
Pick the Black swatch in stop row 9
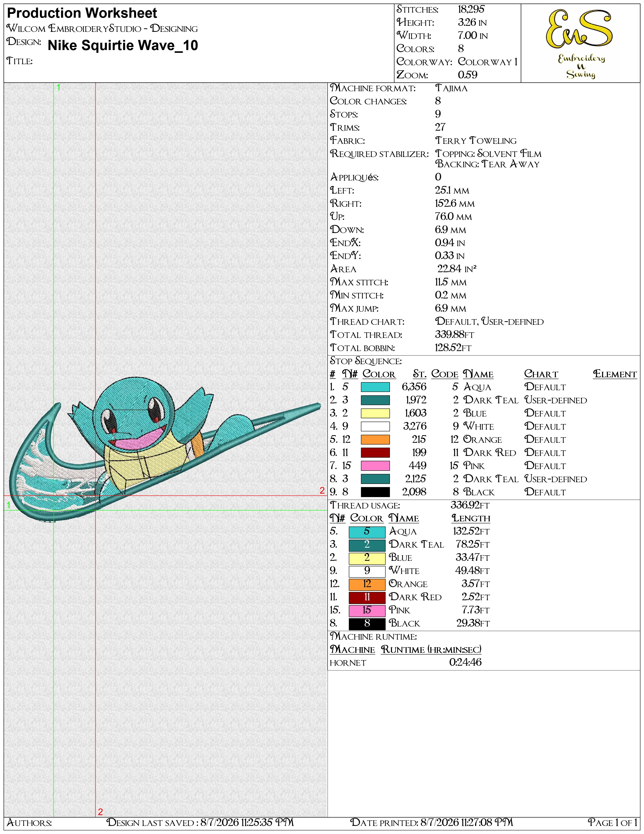point(375,492)
